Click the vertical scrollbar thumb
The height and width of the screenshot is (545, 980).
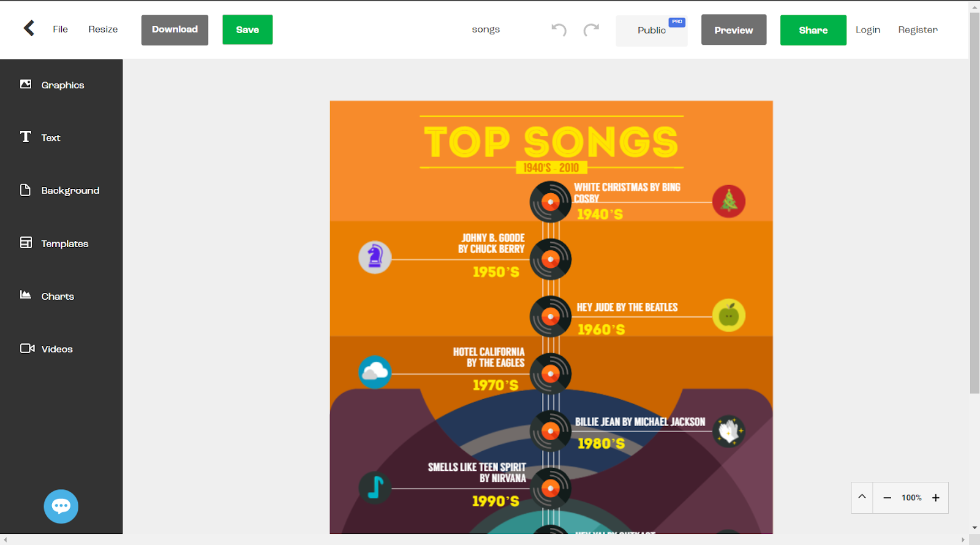974,202
